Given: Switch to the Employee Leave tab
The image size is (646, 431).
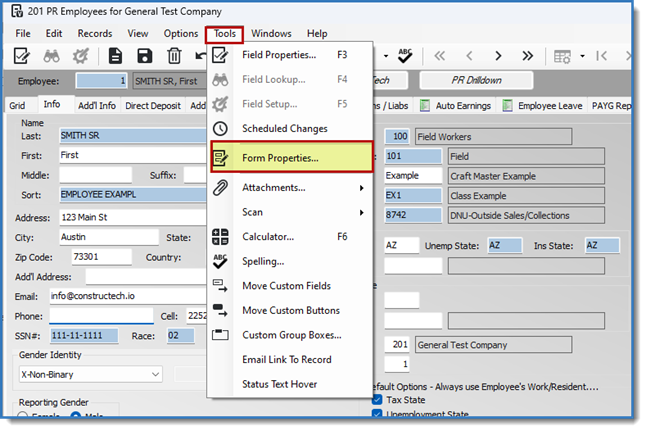Looking at the screenshot, I should tap(542, 105).
